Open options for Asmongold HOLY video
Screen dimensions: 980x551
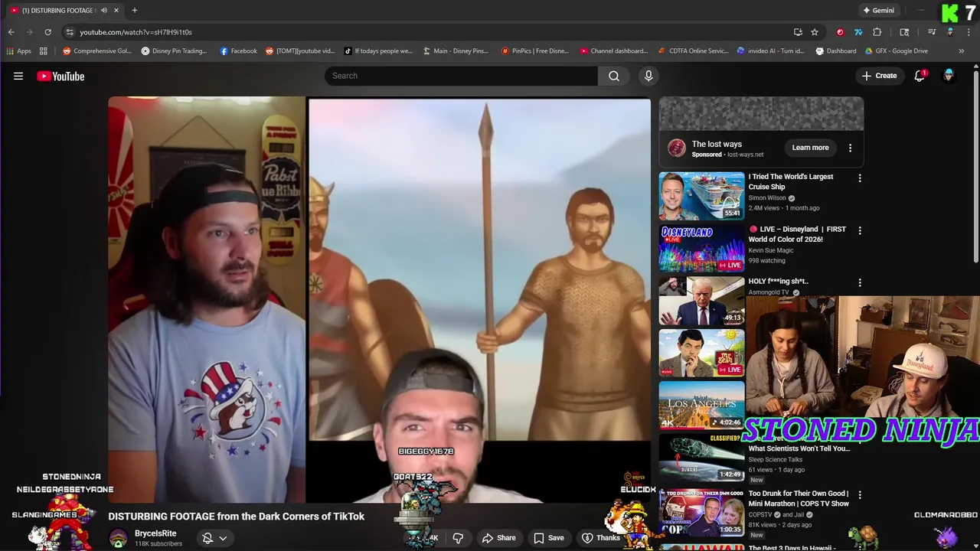click(860, 282)
